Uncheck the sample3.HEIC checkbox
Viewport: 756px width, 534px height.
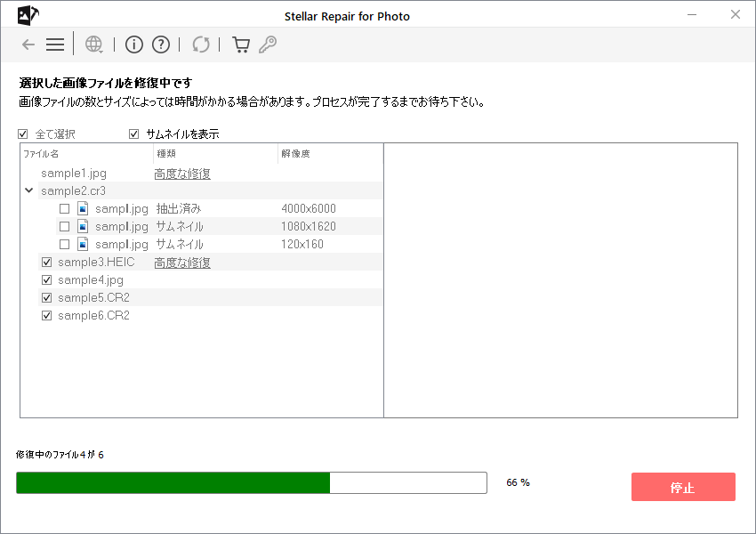coord(47,262)
